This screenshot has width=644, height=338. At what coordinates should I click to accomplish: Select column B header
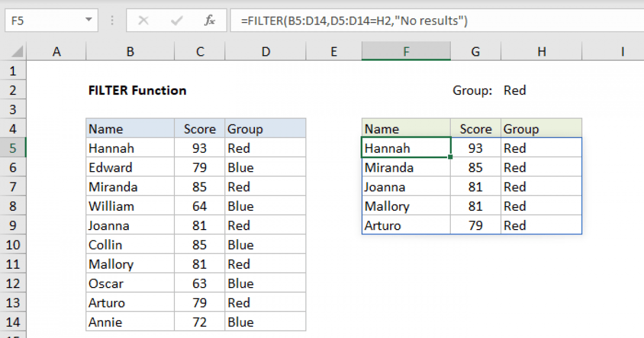130,52
